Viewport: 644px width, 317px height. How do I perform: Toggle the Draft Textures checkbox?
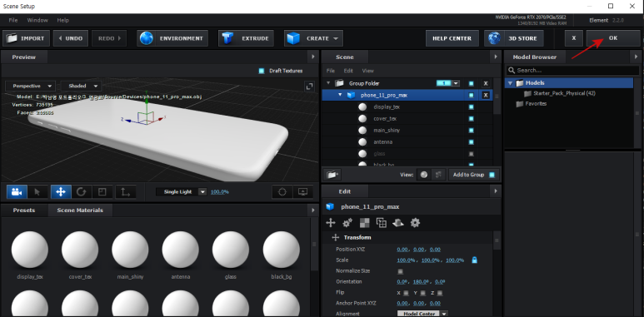pyautogui.click(x=262, y=71)
